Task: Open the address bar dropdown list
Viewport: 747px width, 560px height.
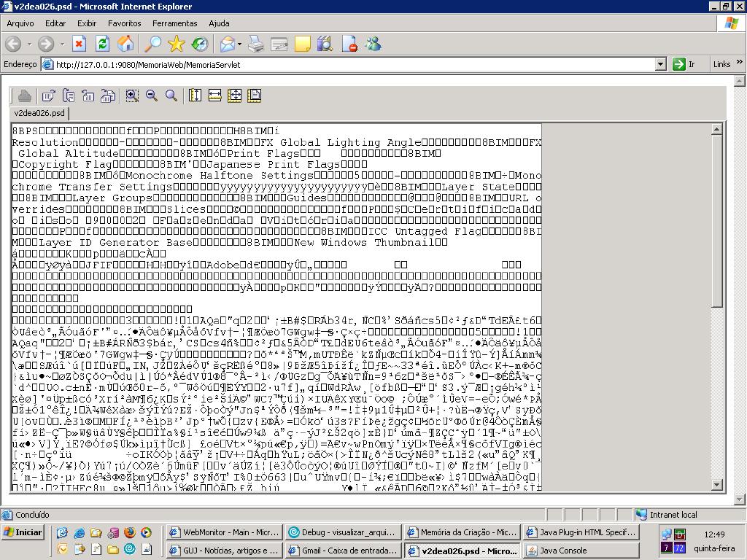Action: (660, 64)
